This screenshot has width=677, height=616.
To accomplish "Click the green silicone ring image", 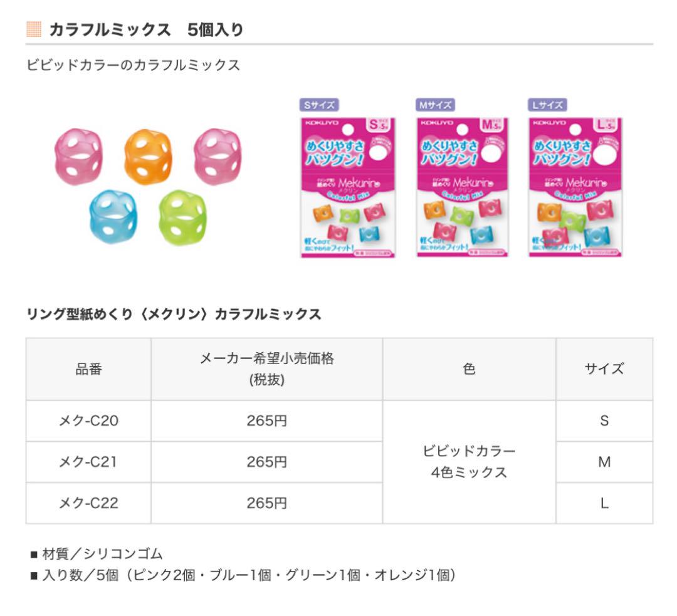I will 182,217.
